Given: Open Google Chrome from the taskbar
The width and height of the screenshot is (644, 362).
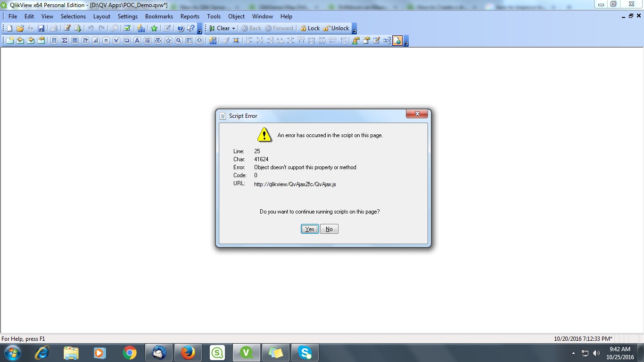Looking at the screenshot, I should [130, 353].
